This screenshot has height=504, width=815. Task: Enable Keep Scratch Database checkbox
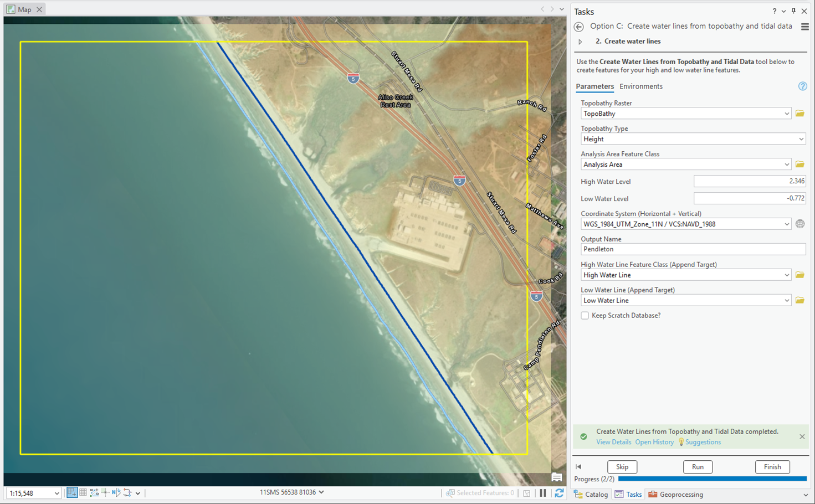585,316
